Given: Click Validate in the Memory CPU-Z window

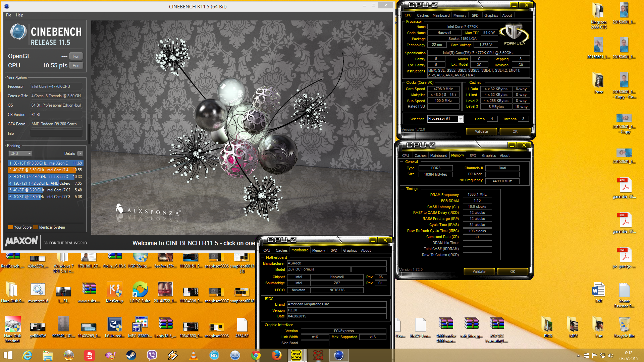Looking at the screenshot, I should click(x=479, y=271).
